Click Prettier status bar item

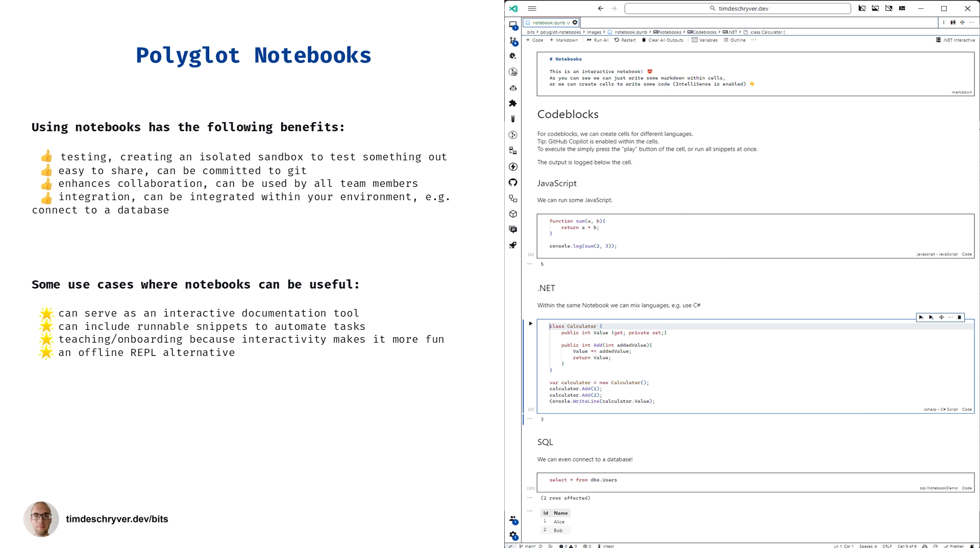(954, 546)
